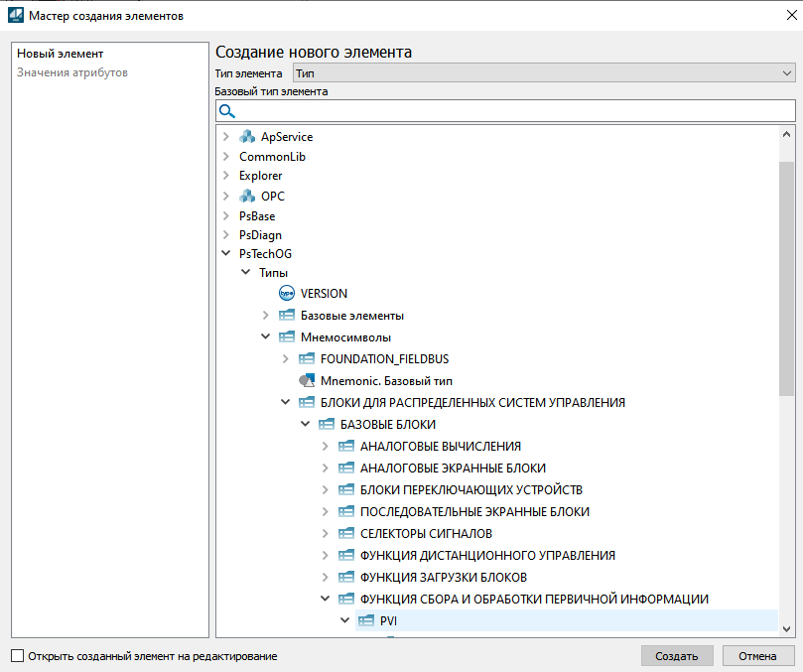Enable 'Открыть созданный элемент на редактирование' checkbox
The height and width of the screenshot is (672, 803).
[x=17, y=656]
